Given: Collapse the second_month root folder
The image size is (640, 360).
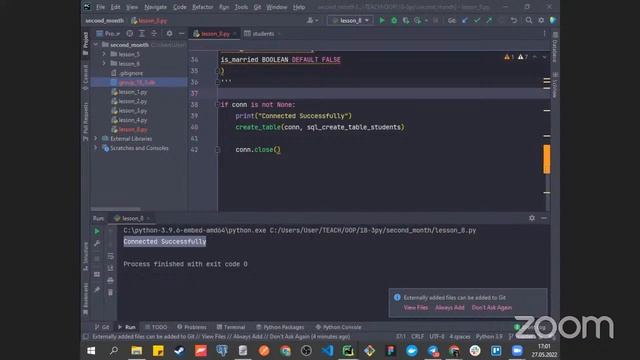Looking at the screenshot, I should point(96,44).
